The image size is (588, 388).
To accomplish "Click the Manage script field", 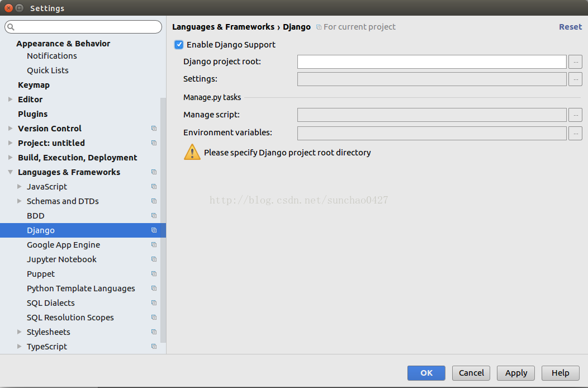I will [x=431, y=115].
